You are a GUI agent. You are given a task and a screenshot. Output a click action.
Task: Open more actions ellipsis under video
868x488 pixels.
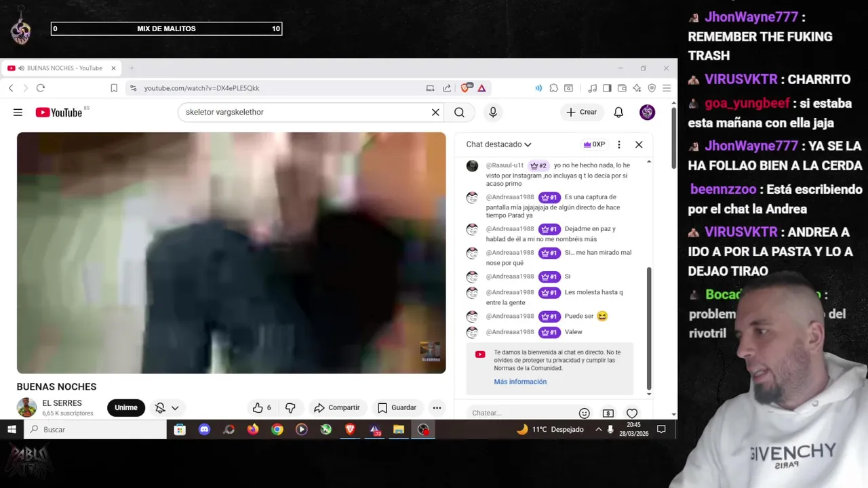coord(437,407)
